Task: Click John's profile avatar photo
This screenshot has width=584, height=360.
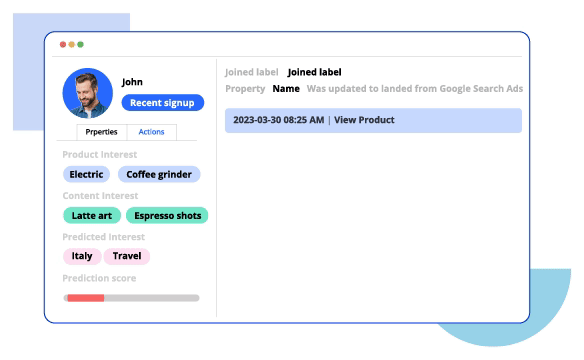Action: pyautogui.click(x=88, y=93)
